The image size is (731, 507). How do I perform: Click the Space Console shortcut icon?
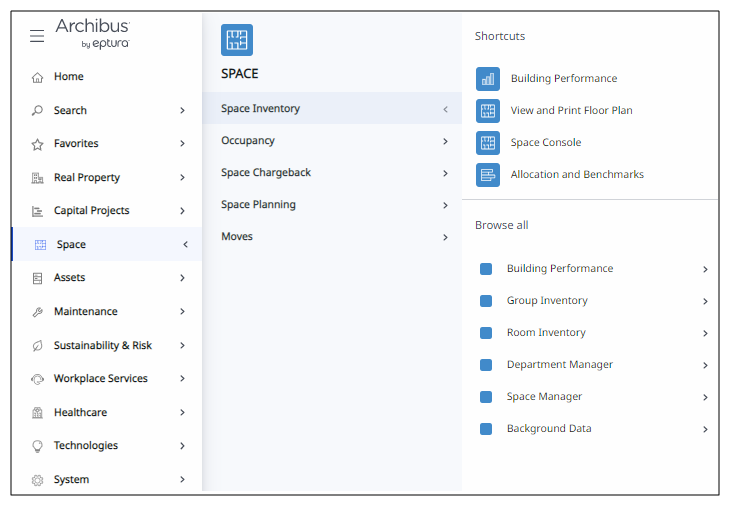(x=488, y=143)
